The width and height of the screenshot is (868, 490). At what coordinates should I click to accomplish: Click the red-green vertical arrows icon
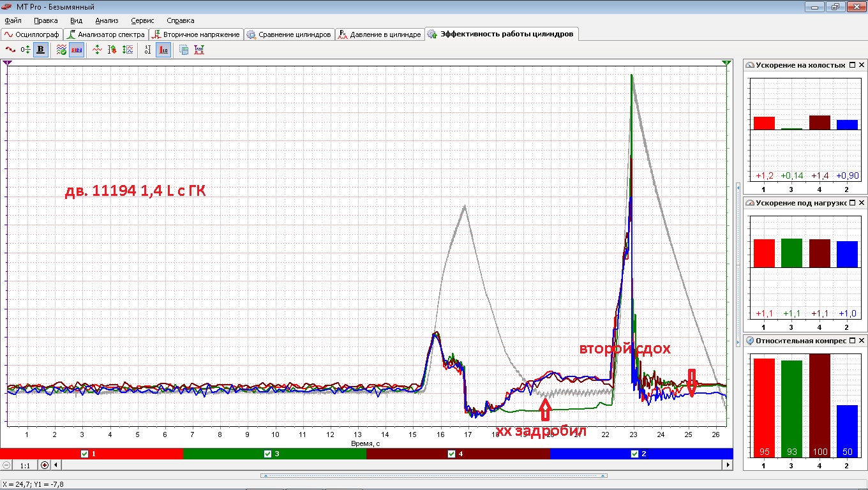point(112,49)
